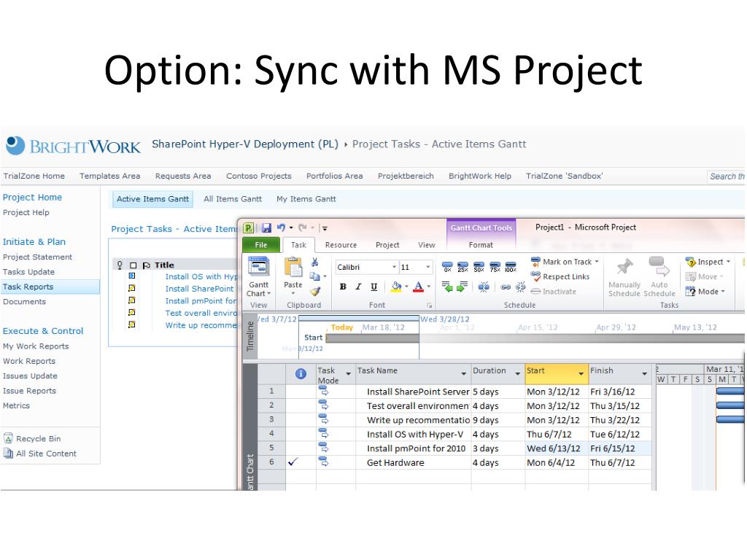The width and height of the screenshot is (747, 560).
Task: Switch to the View ribbon tab
Action: click(426, 245)
